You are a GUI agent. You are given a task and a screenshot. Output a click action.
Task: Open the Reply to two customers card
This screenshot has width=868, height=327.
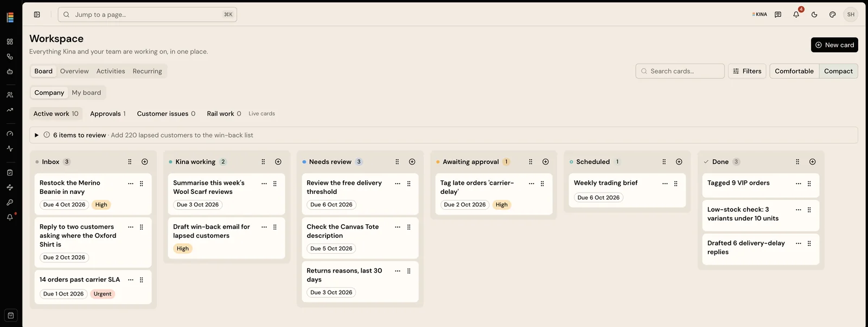click(x=93, y=242)
